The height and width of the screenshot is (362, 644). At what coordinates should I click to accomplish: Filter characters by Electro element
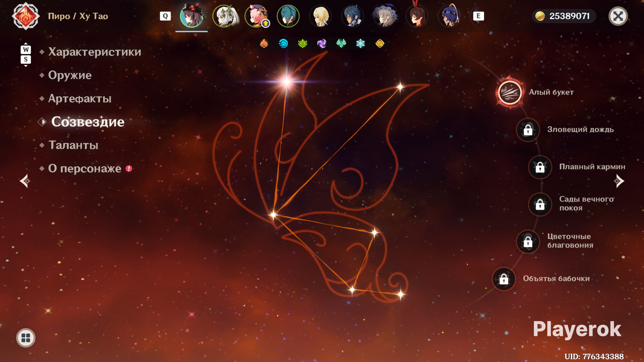(x=322, y=44)
